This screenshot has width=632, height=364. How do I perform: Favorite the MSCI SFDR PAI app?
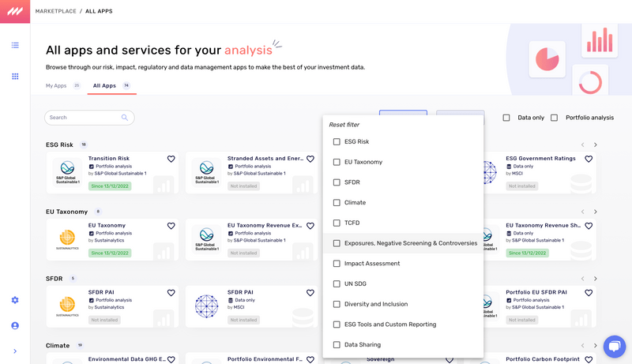[x=310, y=293]
